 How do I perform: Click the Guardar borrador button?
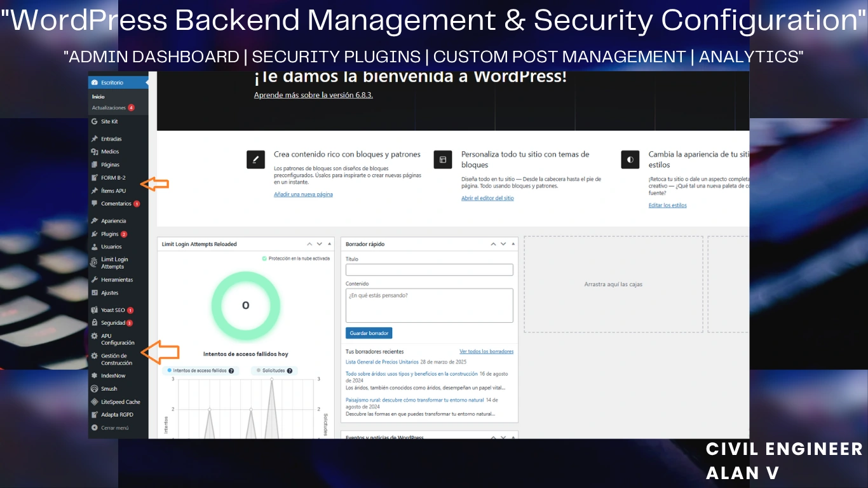click(x=369, y=333)
